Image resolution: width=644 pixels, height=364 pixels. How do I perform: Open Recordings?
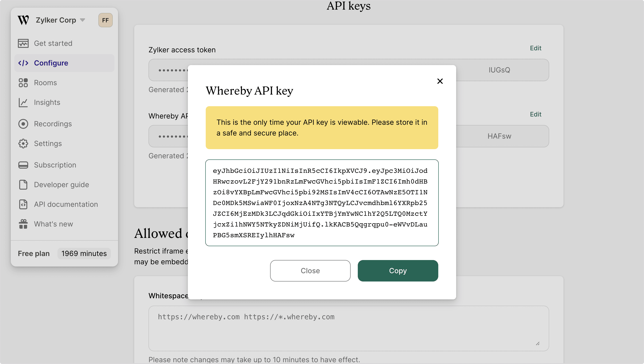click(53, 124)
